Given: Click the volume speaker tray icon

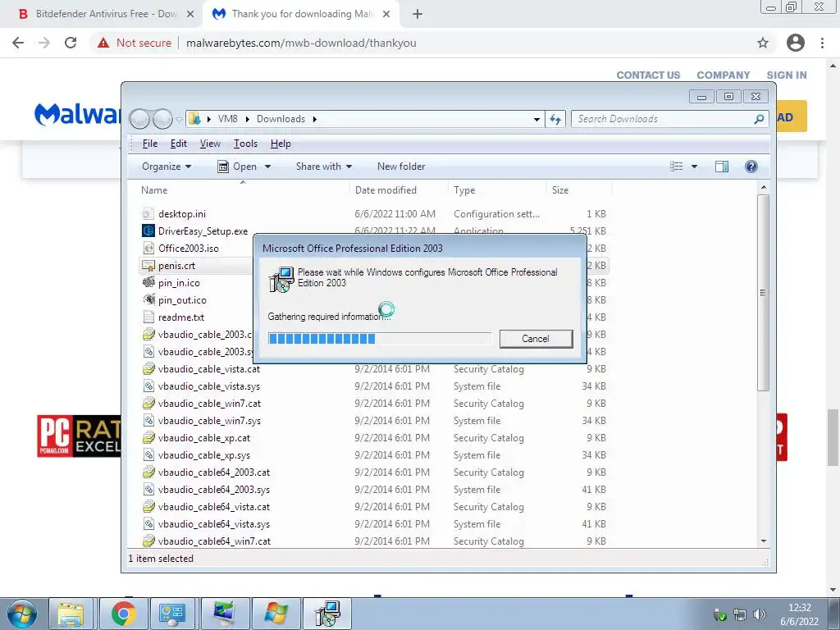Looking at the screenshot, I should click(759, 614).
